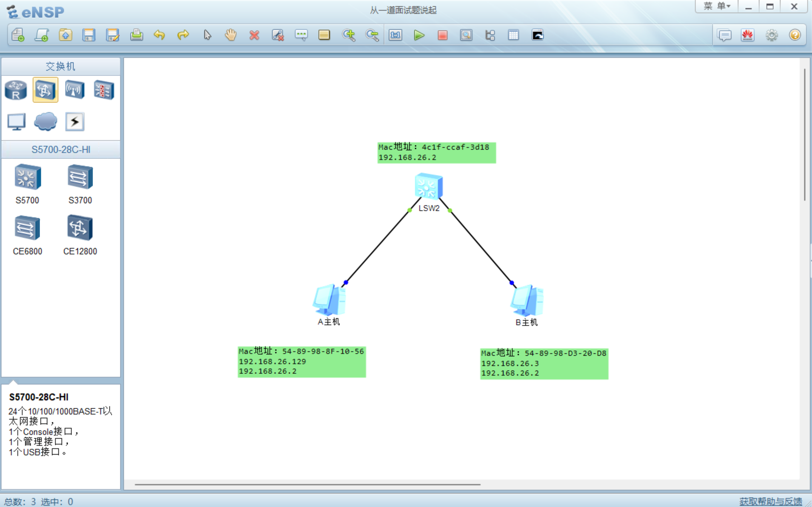Click the new lab toolbar icon
812x507 pixels.
[x=42, y=35]
